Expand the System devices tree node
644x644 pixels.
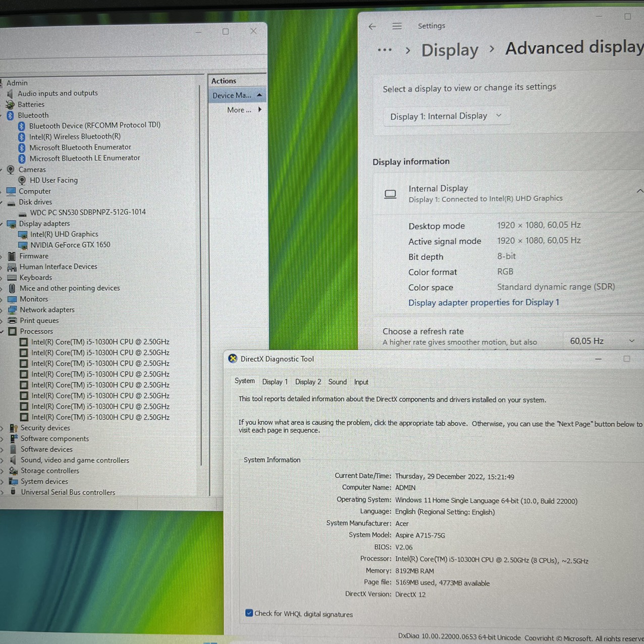pos(3,481)
